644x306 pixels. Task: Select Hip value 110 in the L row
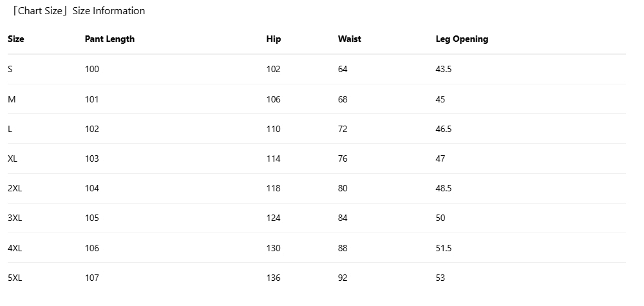point(273,129)
